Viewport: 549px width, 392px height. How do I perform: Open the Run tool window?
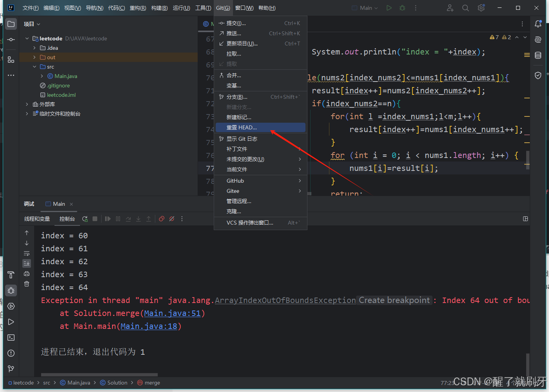pyautogui.click(x=11, y=322)
